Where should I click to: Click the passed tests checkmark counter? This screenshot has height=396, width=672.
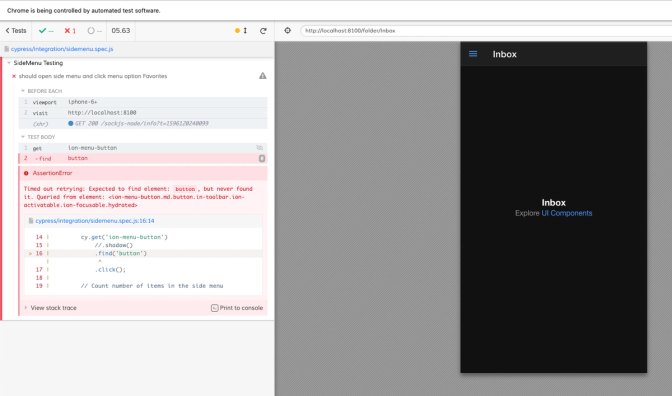coord(46,31)
